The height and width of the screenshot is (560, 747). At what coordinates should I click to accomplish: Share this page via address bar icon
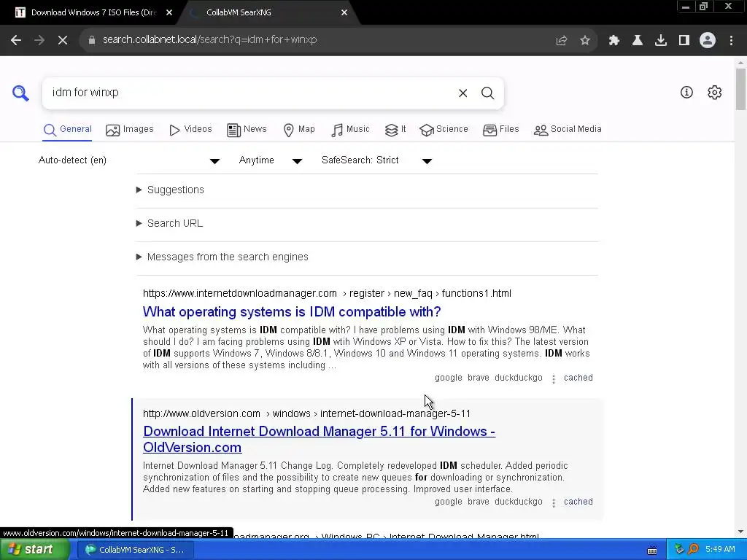[x=562, y=41]
